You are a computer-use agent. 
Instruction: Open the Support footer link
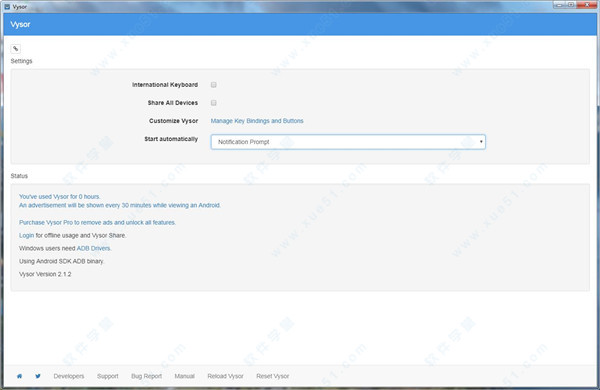pos(108,376)
